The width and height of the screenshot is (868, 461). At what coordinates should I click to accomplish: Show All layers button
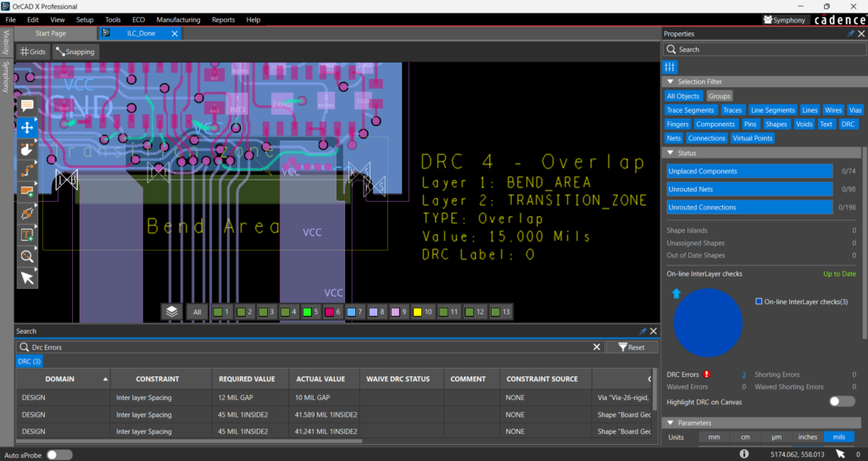(197, 312)
